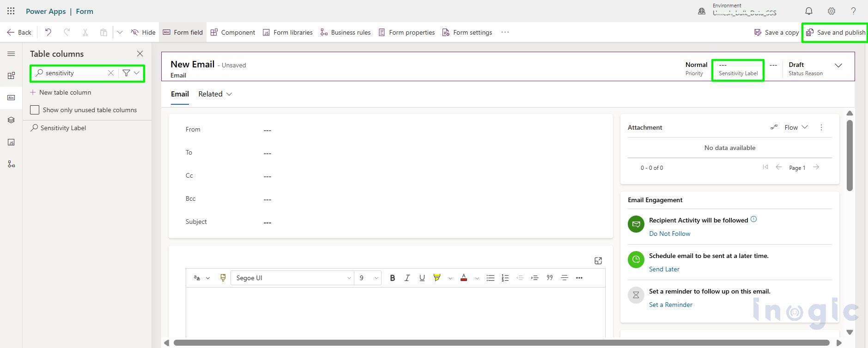Click Hide in the command bar
Screen dimensions: 868x348
143,32
